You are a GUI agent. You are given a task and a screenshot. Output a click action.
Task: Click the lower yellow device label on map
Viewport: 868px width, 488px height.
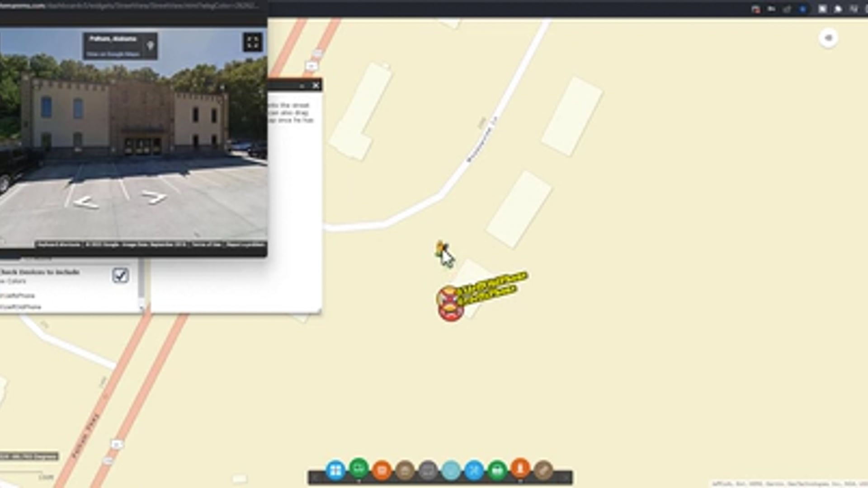(487, 296)
